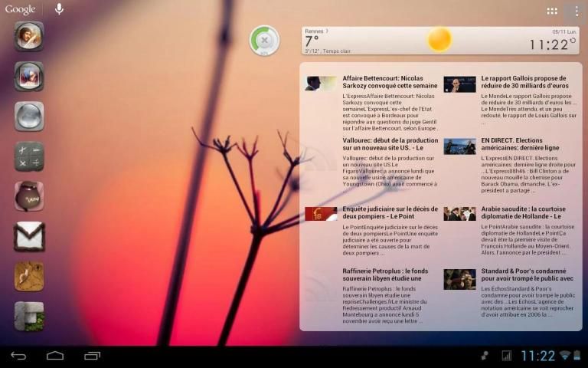This screenshot has width=588, height=368.
Task: Open the Google search bar
Action: 21,10
